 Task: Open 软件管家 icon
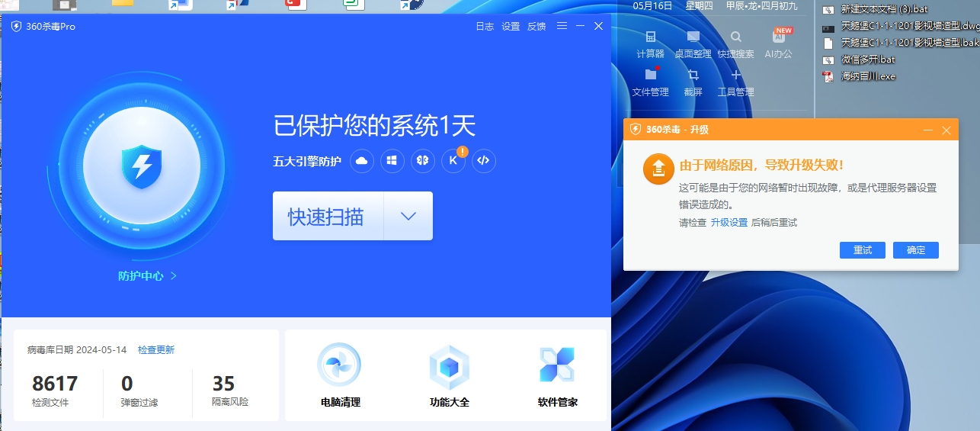point(557,365)
